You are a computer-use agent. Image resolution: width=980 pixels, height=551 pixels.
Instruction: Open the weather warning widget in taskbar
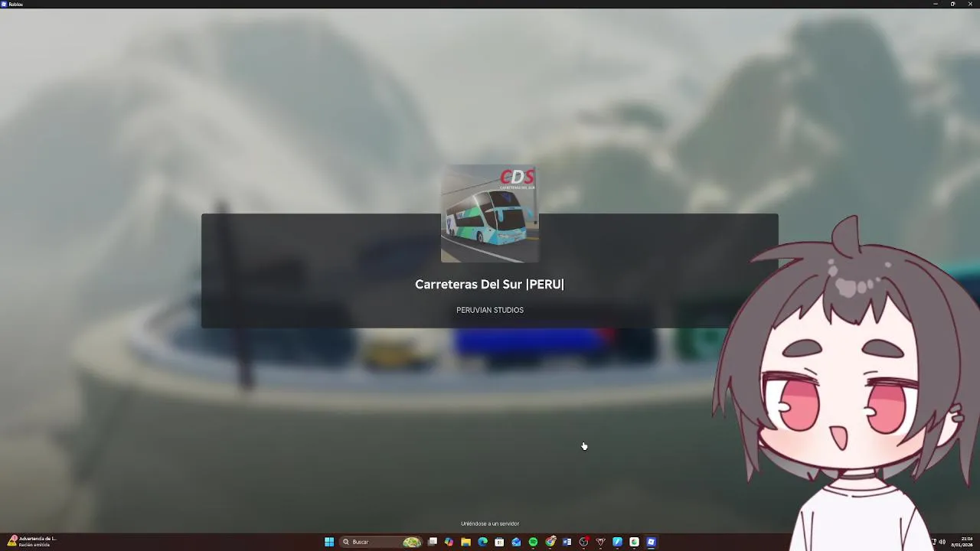32,542
